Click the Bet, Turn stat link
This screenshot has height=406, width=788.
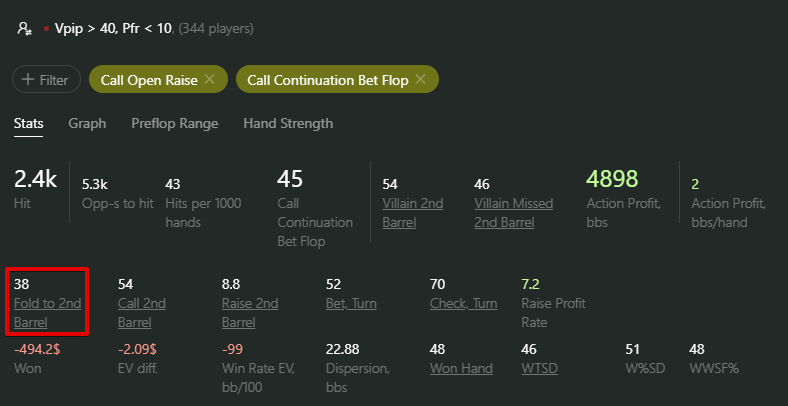point(351,303)
